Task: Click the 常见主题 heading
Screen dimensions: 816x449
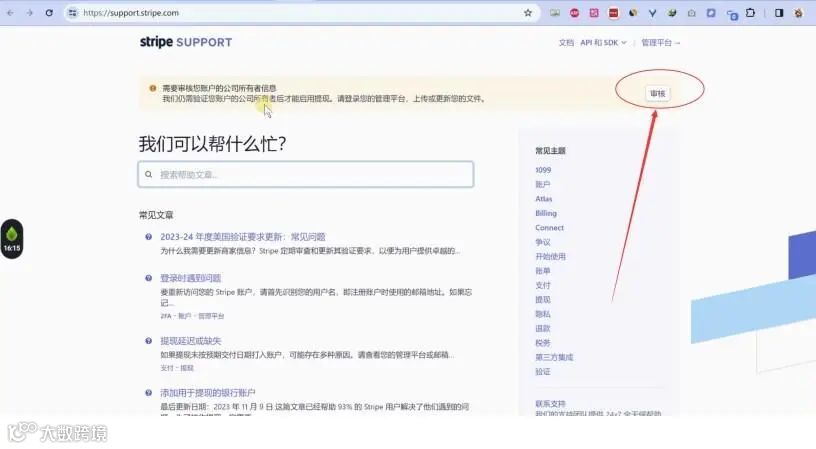Action: [x=550, y=151]
